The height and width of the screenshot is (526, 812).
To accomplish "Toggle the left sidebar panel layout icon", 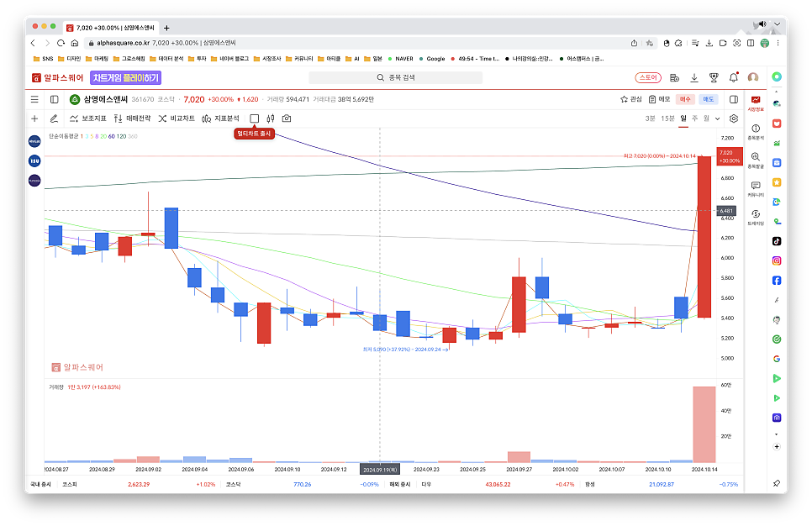I will click(55, 99).
